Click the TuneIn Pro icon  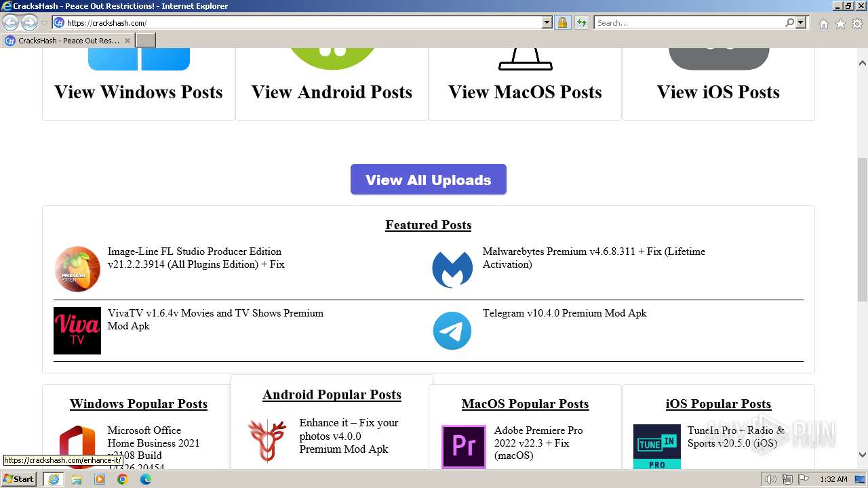click(657, 447)
